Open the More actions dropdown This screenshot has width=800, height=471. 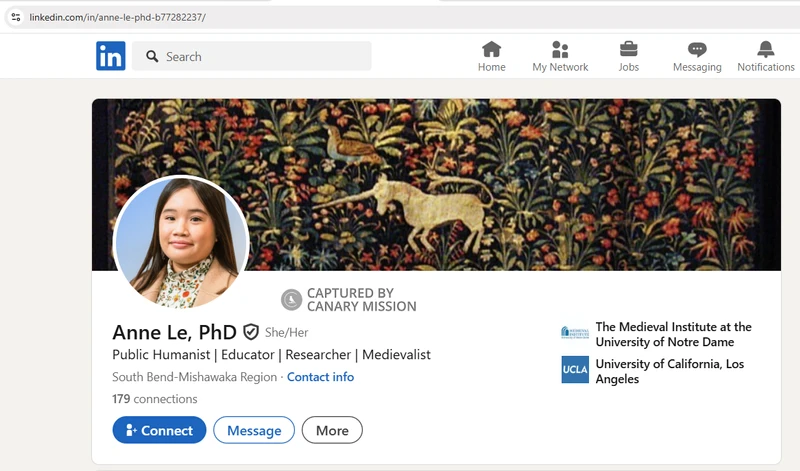point(332,430)
